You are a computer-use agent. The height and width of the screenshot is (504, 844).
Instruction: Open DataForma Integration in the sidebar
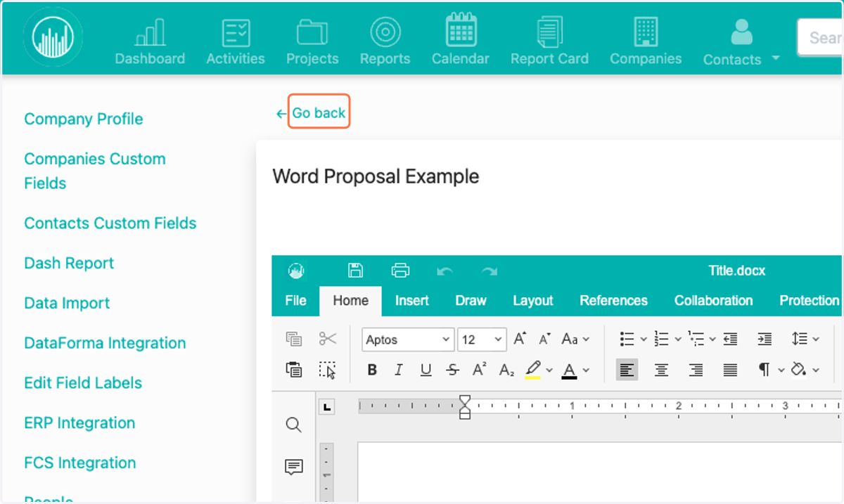(x=105, y=343)
